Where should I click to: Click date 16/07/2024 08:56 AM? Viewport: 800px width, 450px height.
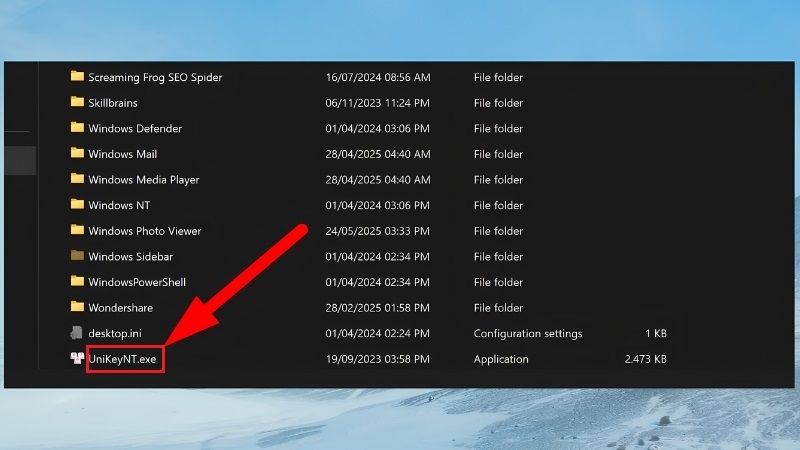(378, 77)
